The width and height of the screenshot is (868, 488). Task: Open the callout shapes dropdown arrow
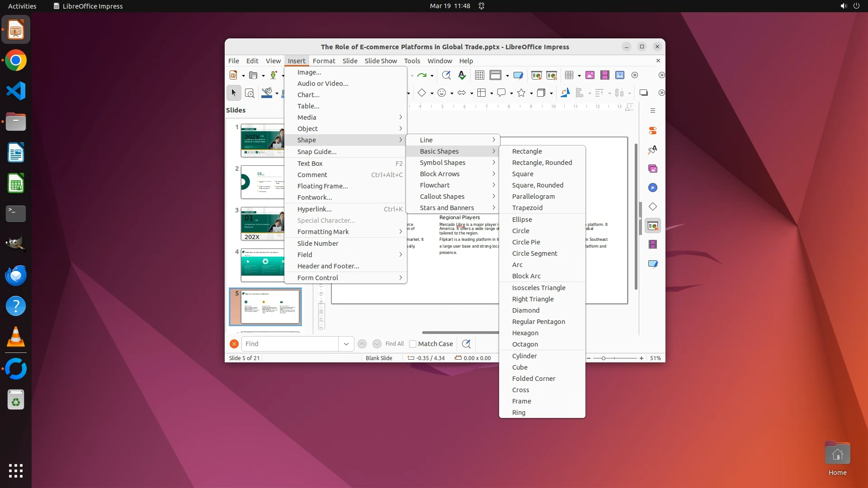[x=511, y=94]
